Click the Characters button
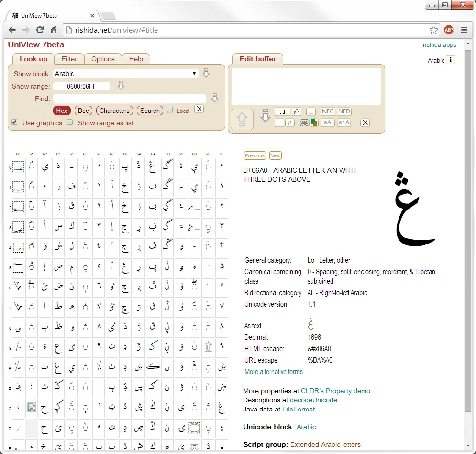 click(x=114, y=111)
